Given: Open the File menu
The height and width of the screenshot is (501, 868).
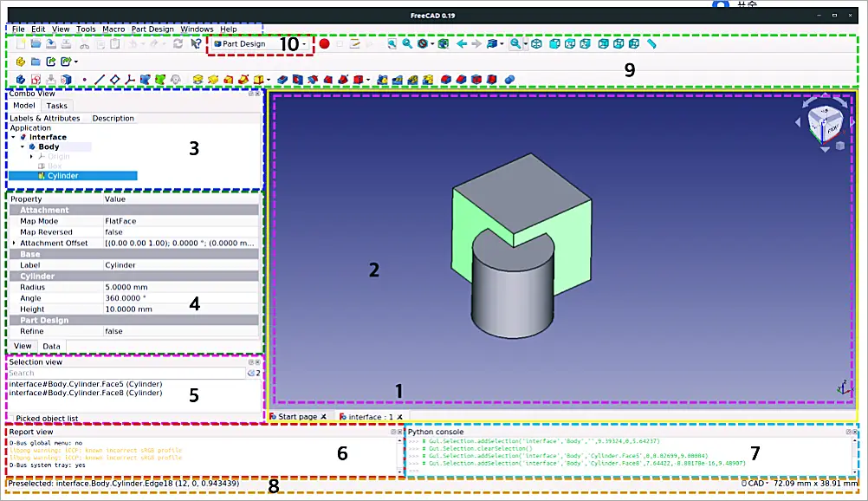Looking at the screenshot, I should [18, 29].
